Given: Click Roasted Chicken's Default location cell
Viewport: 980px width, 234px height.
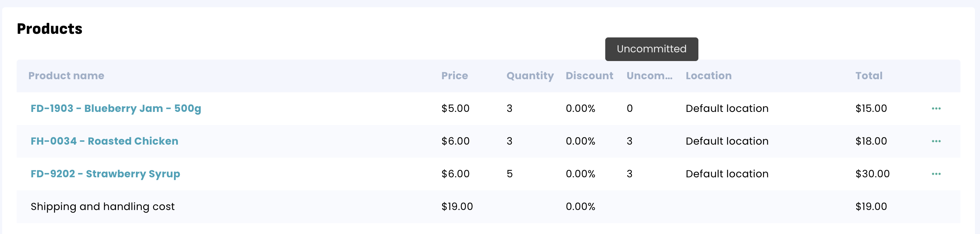Looking at the screenshot, I should 727,141.
